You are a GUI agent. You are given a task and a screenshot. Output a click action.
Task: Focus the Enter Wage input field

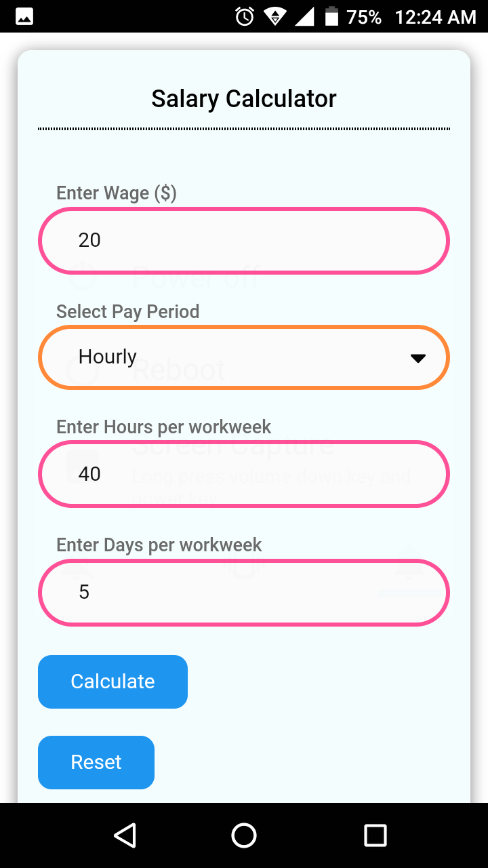[244, 241]
